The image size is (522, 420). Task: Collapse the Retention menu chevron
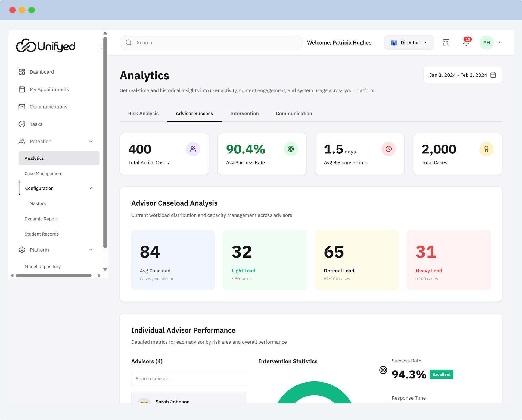(91, 142)
